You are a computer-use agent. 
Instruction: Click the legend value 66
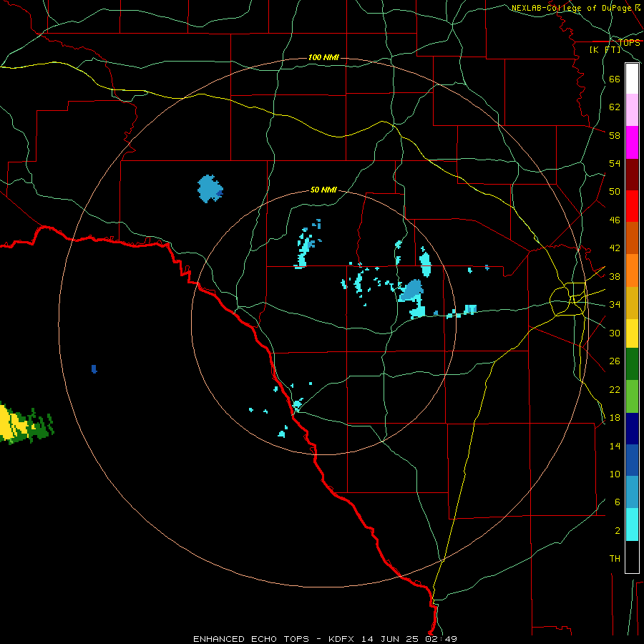tap(615, 79)
